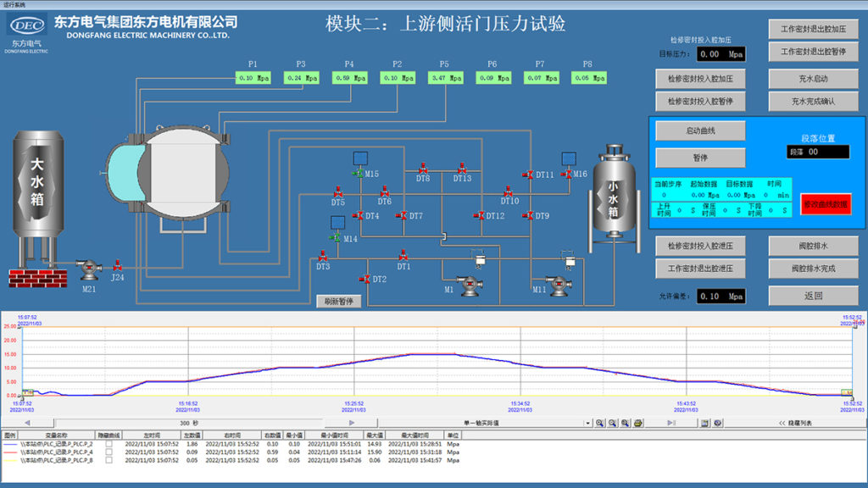Click the third zoom magnifier icon in chart toolbar
The image size is (868, 488).
pos(625,423)
